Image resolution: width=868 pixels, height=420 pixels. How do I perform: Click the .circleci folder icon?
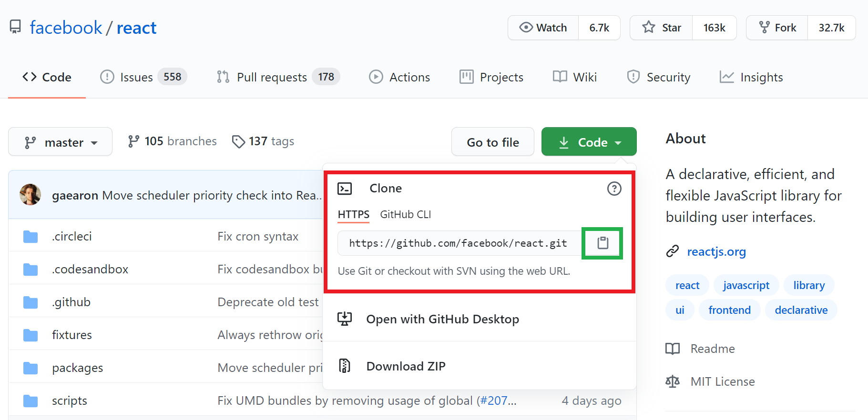(31, 236)
